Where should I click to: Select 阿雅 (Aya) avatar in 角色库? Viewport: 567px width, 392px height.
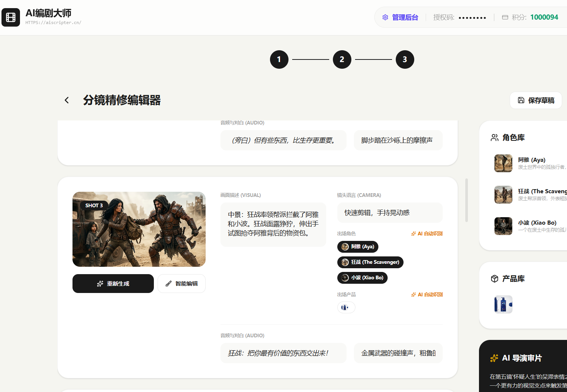[503, 163]
